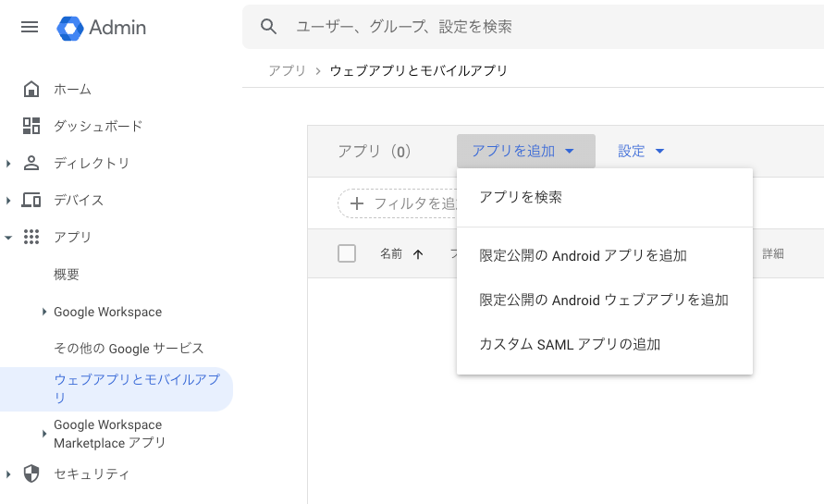
Task: Collapse the アプリ sidebar section
Action: click(x=8, y=238)
